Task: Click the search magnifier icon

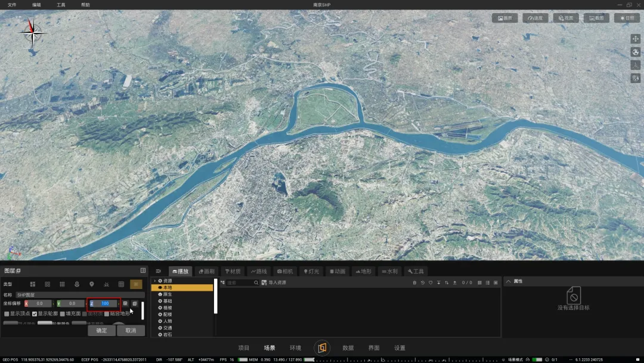Action: [256, 282]
